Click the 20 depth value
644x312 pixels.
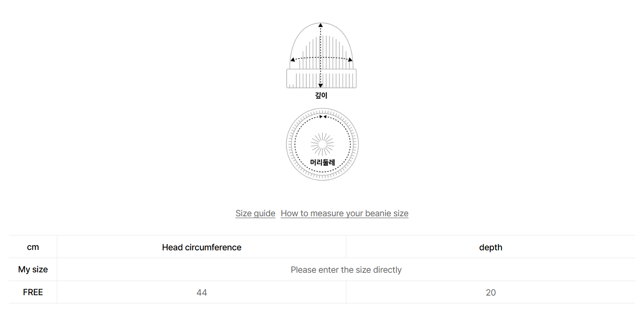click(490, 292)
